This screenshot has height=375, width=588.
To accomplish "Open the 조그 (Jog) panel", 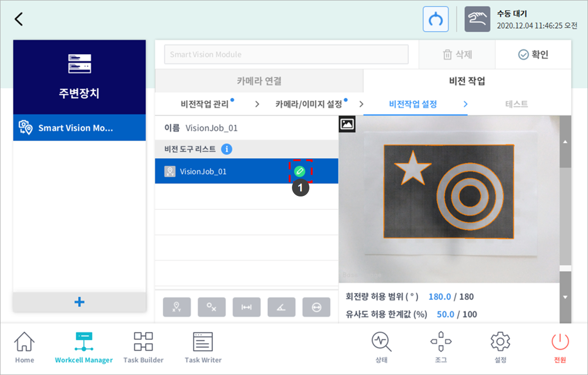I will tap(441, 347).
